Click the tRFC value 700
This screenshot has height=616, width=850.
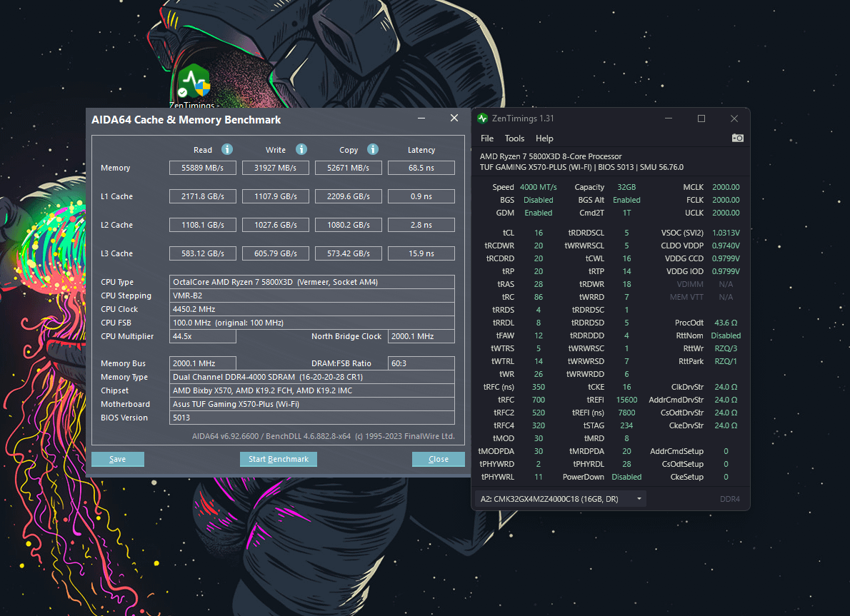(x=539, y=400)
